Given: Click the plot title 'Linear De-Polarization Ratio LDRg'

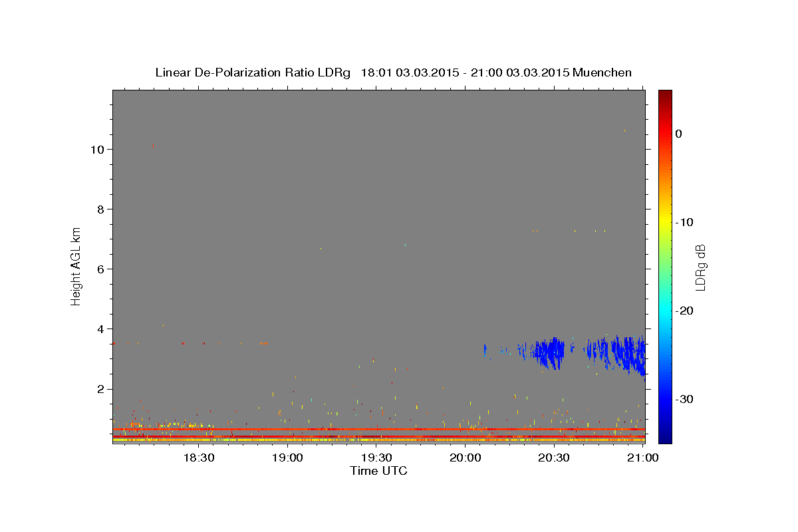Looking at the screenshot, I should [253, 72].
